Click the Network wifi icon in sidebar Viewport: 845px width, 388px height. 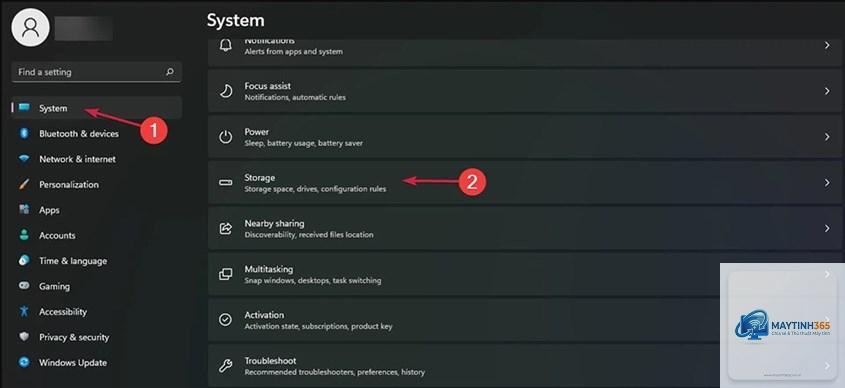tap(24, 159)
